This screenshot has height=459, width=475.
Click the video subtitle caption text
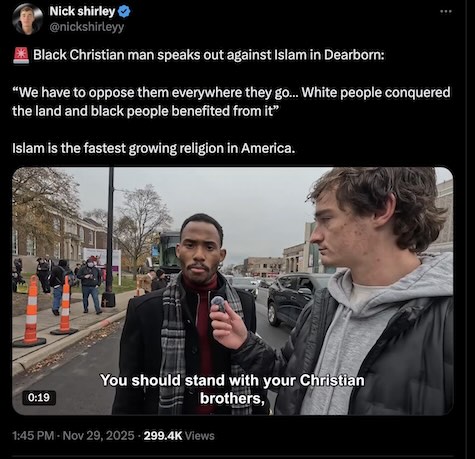point(232,389)
